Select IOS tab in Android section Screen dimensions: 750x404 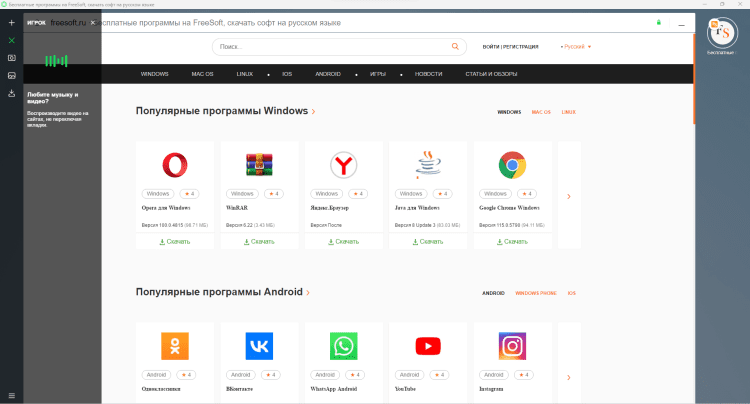572,293
